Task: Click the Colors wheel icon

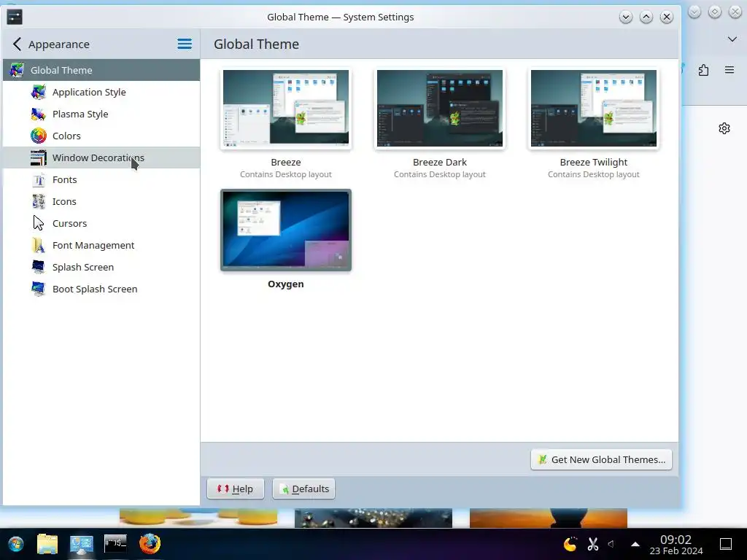Action: (39, 136)
